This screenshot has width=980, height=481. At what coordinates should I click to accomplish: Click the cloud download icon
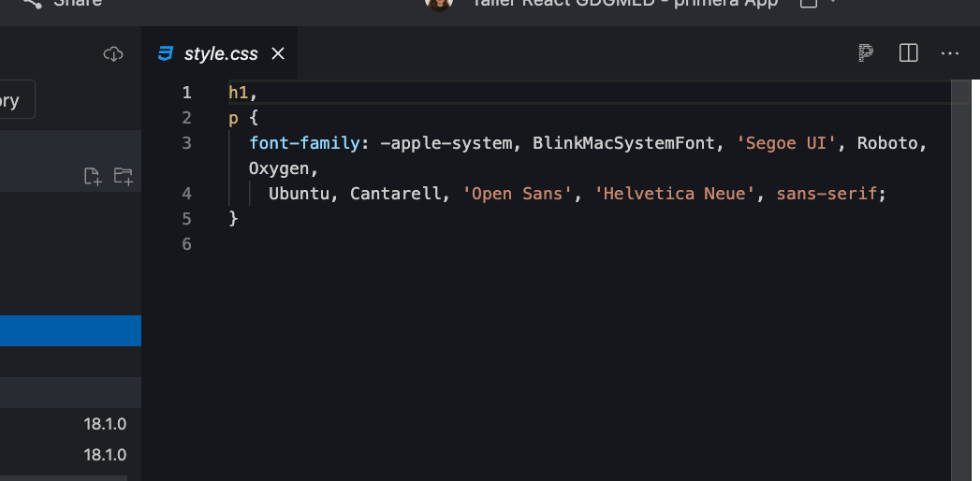(113, 53)
